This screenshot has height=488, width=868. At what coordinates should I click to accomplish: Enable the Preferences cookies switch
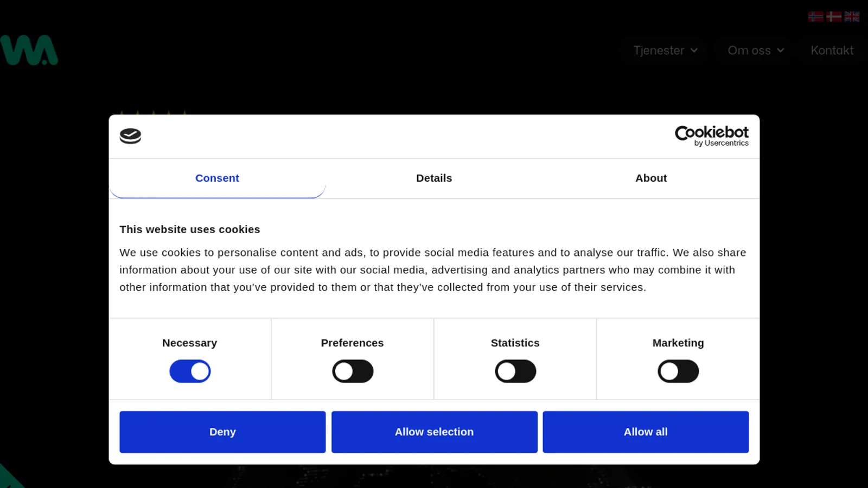pyautogui.click(x=353, y=371)
